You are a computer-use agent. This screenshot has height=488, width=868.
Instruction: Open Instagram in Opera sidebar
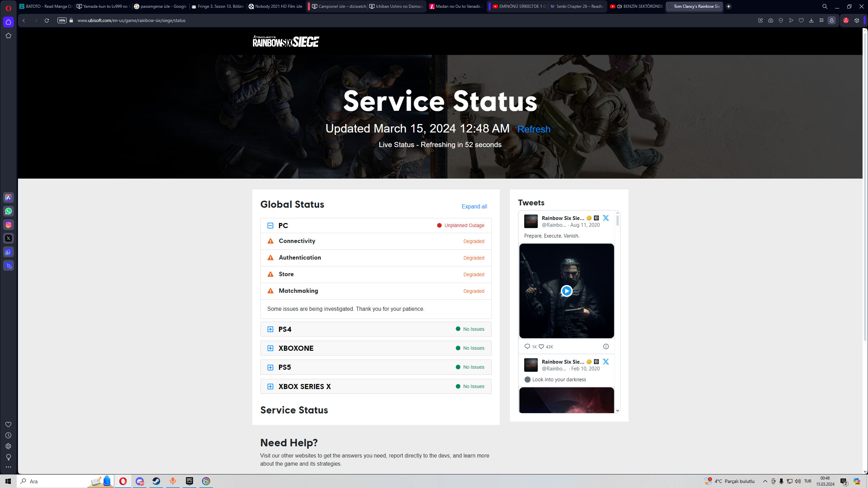tap(8, 225)
